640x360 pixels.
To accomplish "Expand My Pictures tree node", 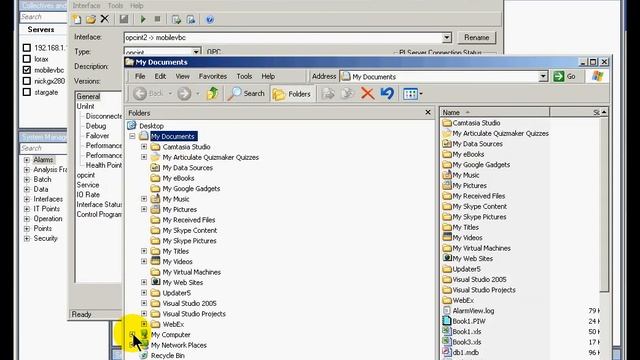I will pos(144,209).
